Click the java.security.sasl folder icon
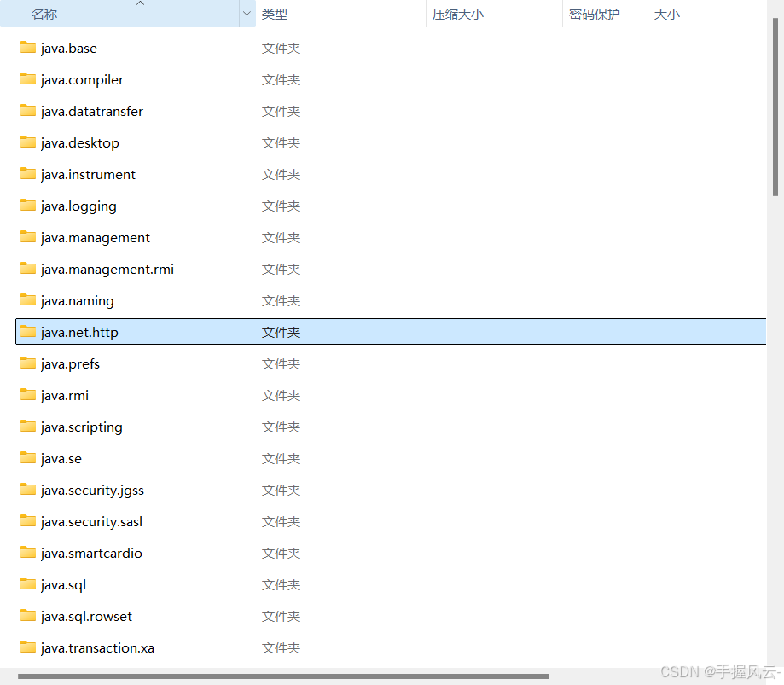 coord(28,520)
